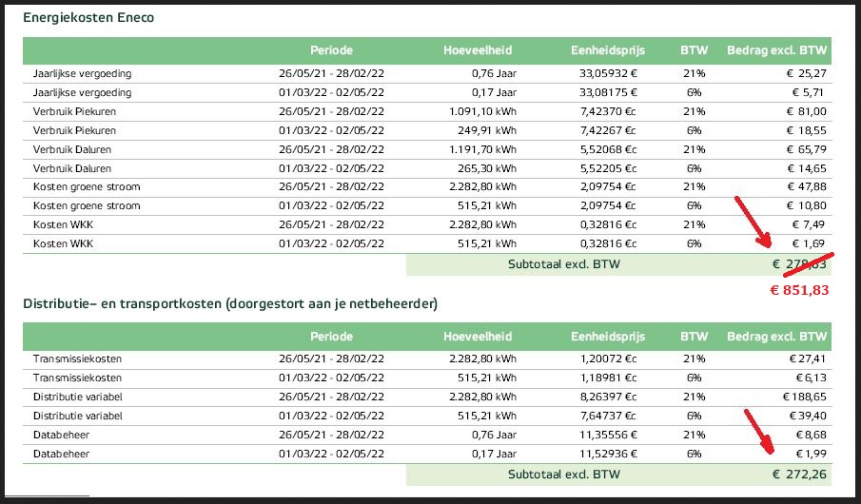This screenshot has width=861, height=504.
Task: Click the 1.091,10 kWh quantity cell
Action: 480,111
